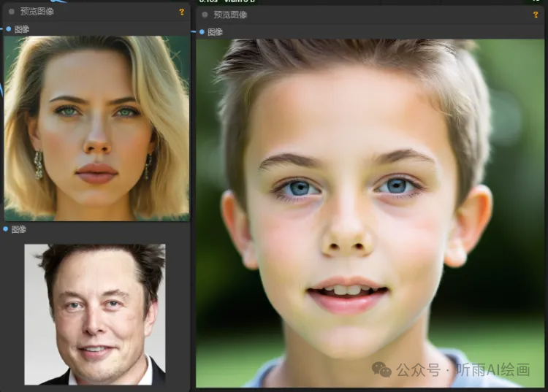Collapse the preview node showing the two portraits
Viewport: 548px width, 392px height.
pyautogui.click(x=12, y=12)
